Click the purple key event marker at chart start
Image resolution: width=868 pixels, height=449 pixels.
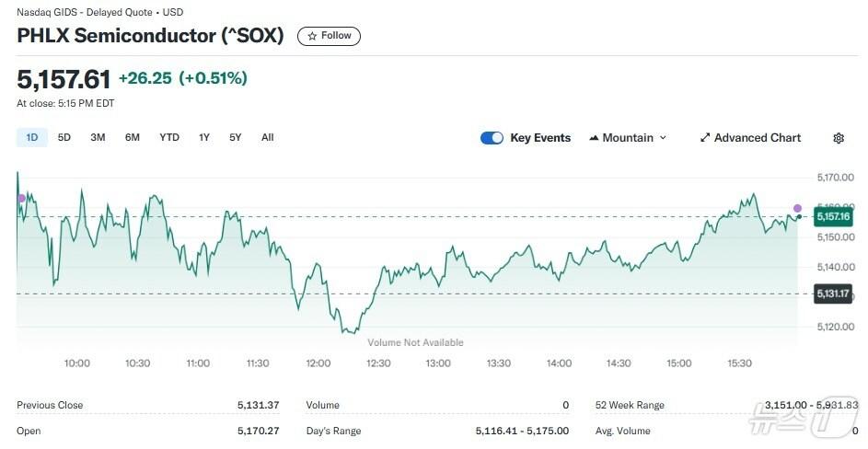(21, 199)
